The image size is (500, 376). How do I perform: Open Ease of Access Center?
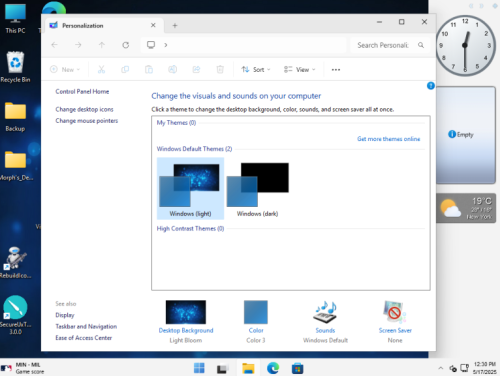pos(84,338)
